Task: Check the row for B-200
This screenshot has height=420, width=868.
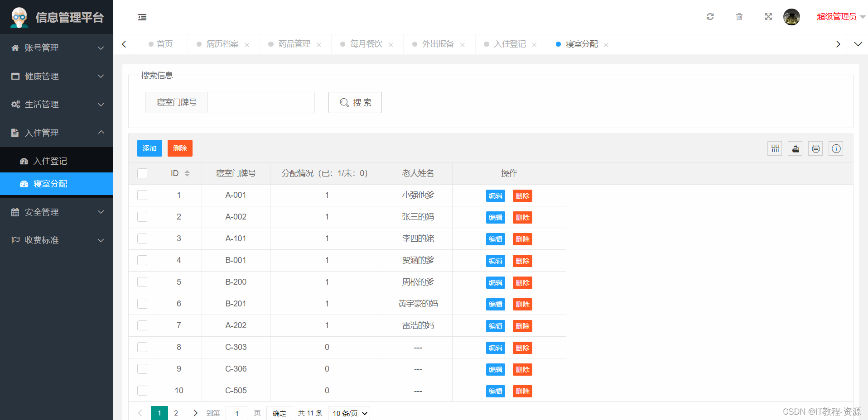Action: [142, 282]
